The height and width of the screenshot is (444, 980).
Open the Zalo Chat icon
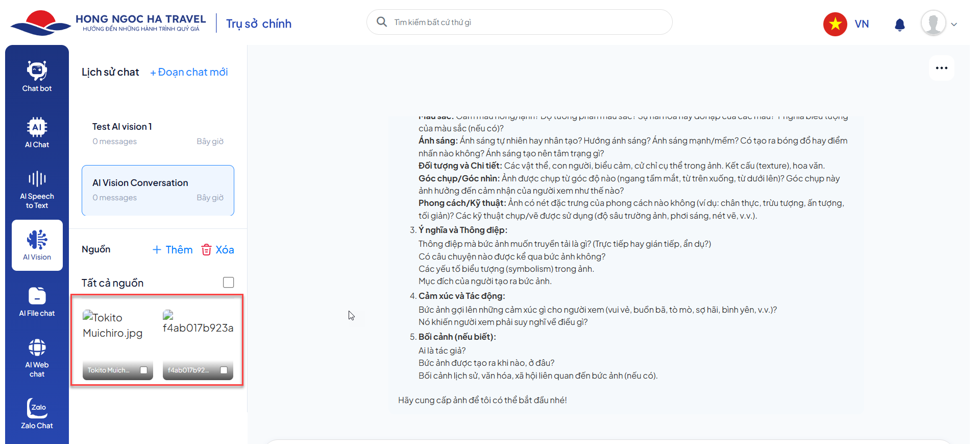37,414
